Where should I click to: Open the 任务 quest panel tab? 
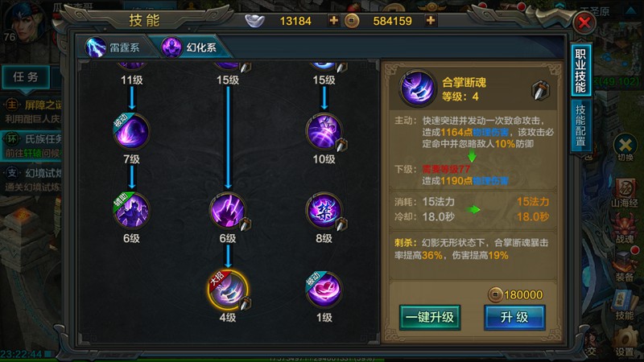tap(26, 76)
